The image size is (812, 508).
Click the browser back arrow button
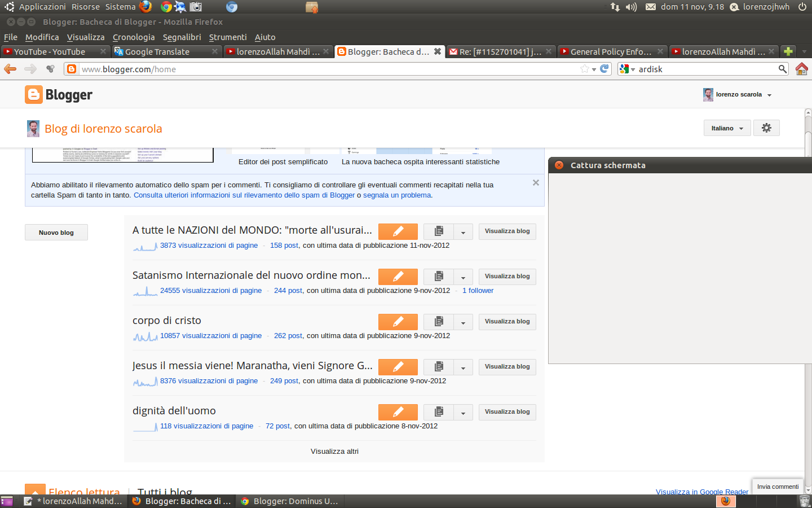(10, 69)
